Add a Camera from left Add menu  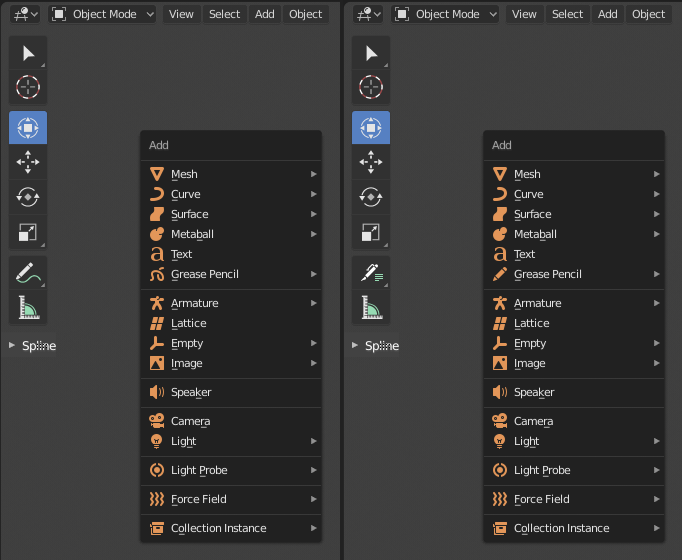[x=231, y=421]
